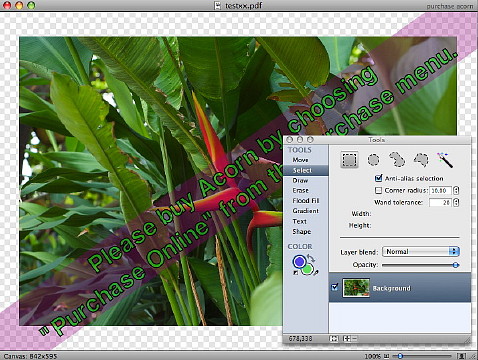Switch to the Select tool
This screenshot has height=360, width=478.
[302, 170]
